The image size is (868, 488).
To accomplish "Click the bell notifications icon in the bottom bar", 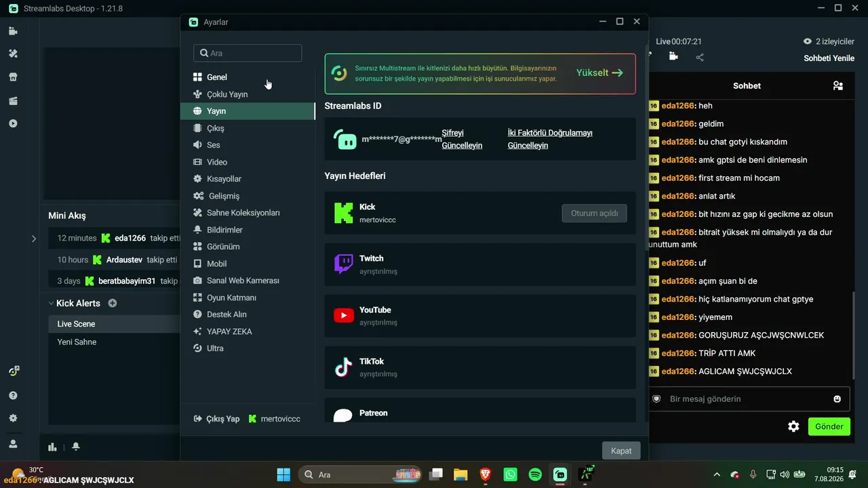I will [x=76, y=447].
